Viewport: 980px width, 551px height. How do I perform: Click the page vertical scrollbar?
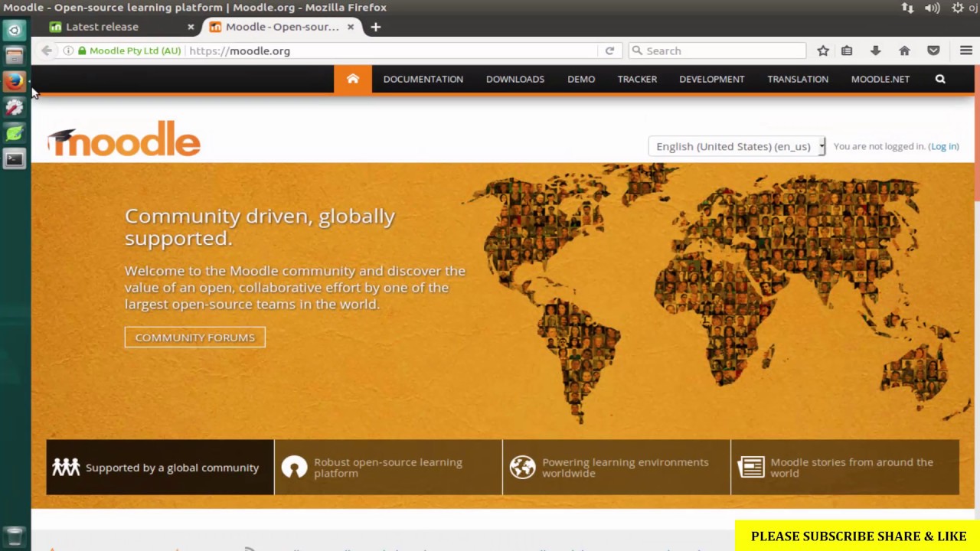coord(977,134)
